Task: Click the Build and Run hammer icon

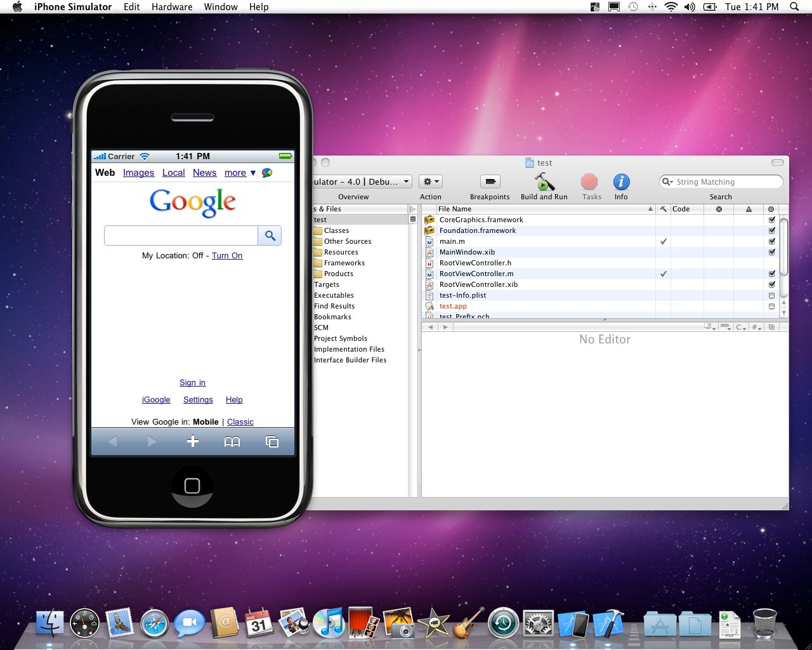Action: pos(544,182)
